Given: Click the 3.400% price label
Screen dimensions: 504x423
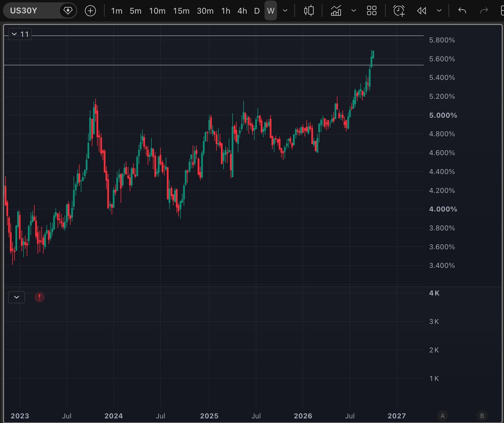Looking at the screenshot, I should coord(442,266).
